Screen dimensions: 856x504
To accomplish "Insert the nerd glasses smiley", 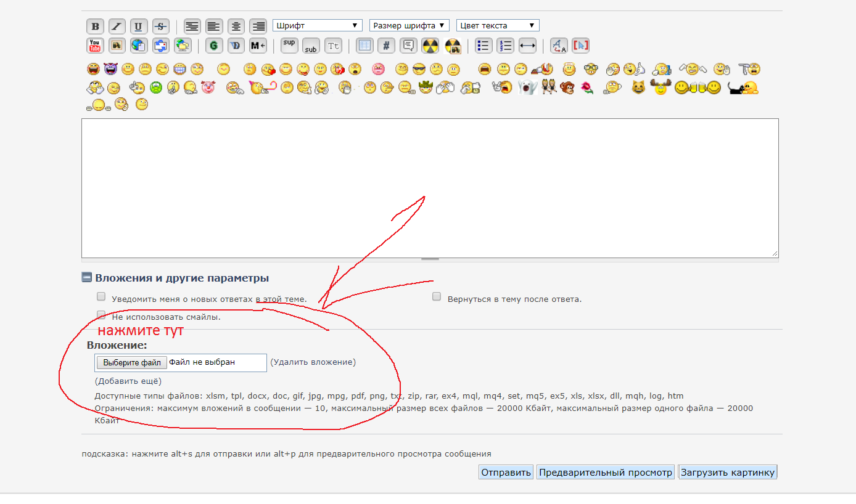I will (591, 69).
